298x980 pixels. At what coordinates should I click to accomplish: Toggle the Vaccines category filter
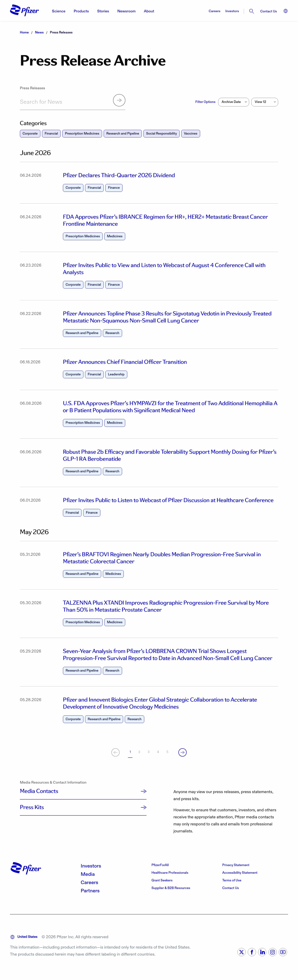point(191,134)
